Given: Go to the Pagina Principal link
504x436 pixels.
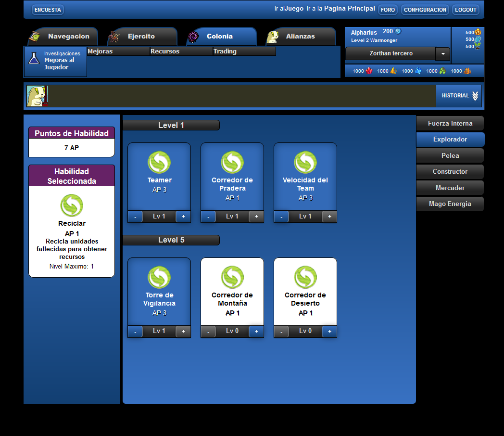Looking at the screenshot, I should click(349, 9).
